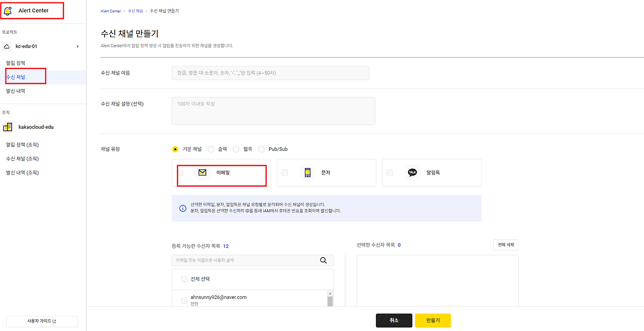Click the ahnsunny926@naver.com email text
Viewport: 644px width, 331px height.
click(x=218, y=297)
